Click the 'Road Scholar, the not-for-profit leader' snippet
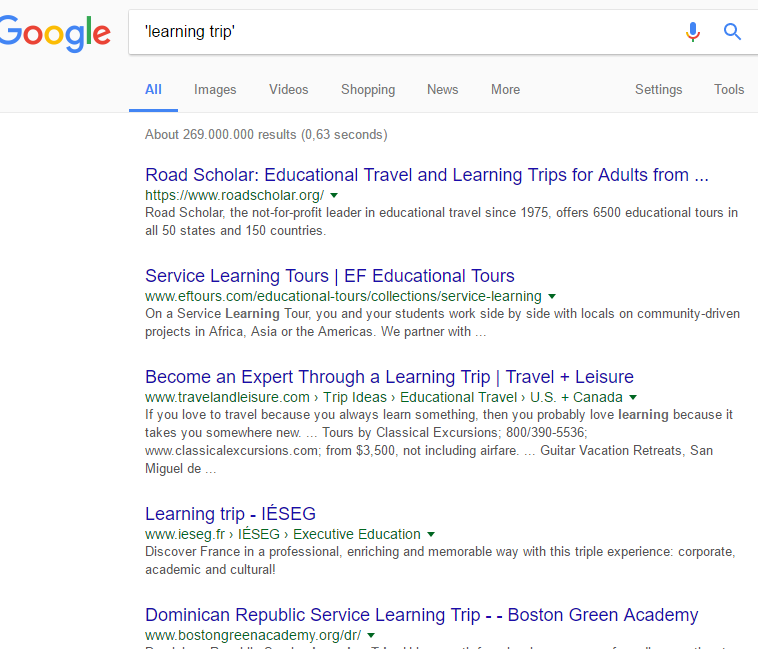The width and height of the screenshot is (758, 649). 441,222
